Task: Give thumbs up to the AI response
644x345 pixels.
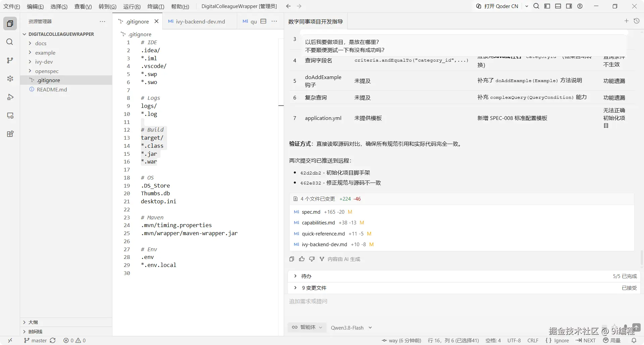Action: pos(302,259)
